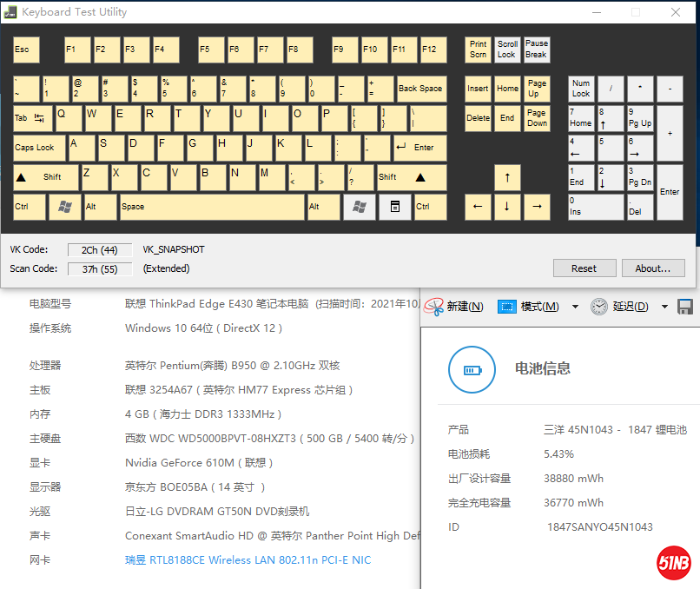
Task: Click the numpad 0 Ins key
Action: [596, 207]
